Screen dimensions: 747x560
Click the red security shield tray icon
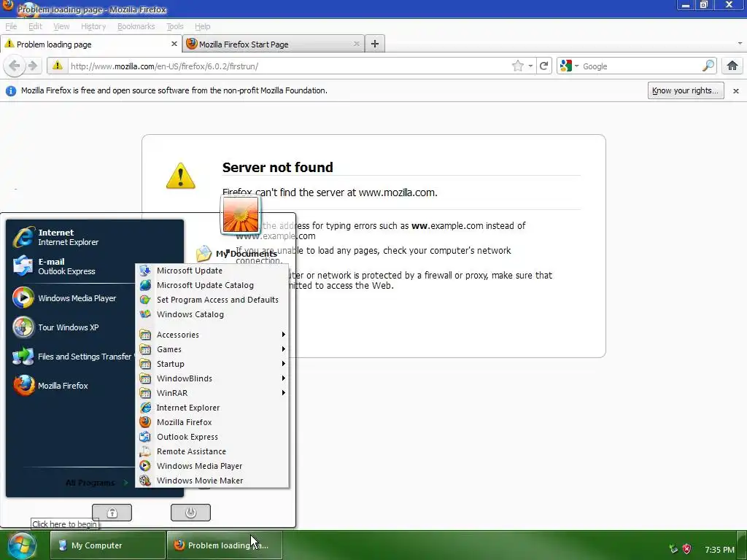(x=686, y=549)
